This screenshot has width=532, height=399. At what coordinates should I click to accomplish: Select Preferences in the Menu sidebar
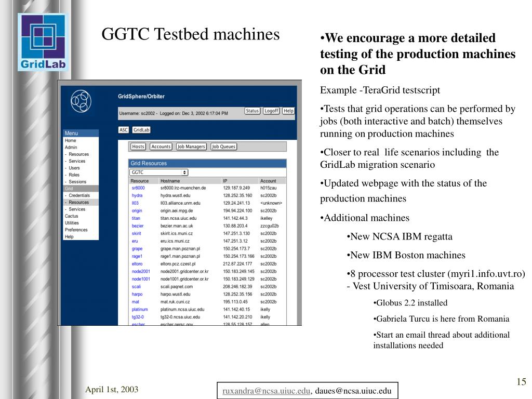(x=76, y=230)
